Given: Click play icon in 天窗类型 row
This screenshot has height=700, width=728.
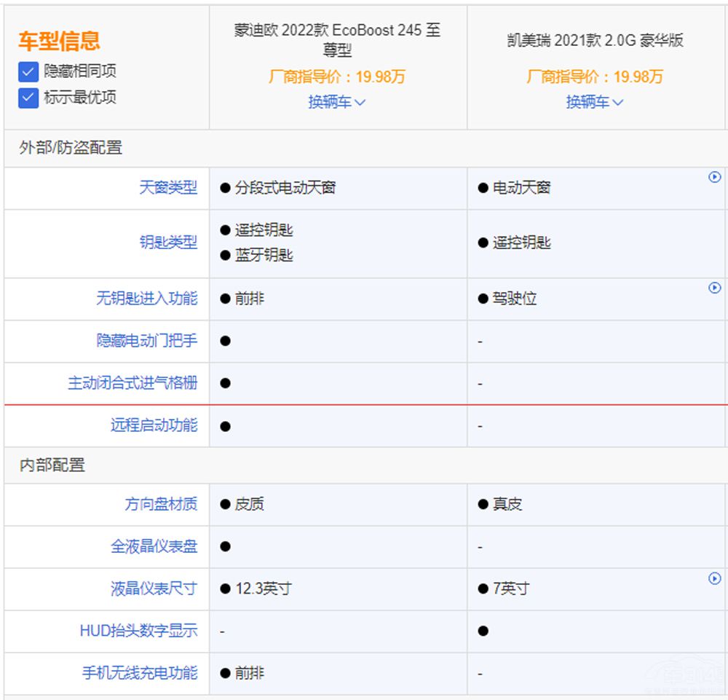Looking at the screenshot, I should [714, 177].
